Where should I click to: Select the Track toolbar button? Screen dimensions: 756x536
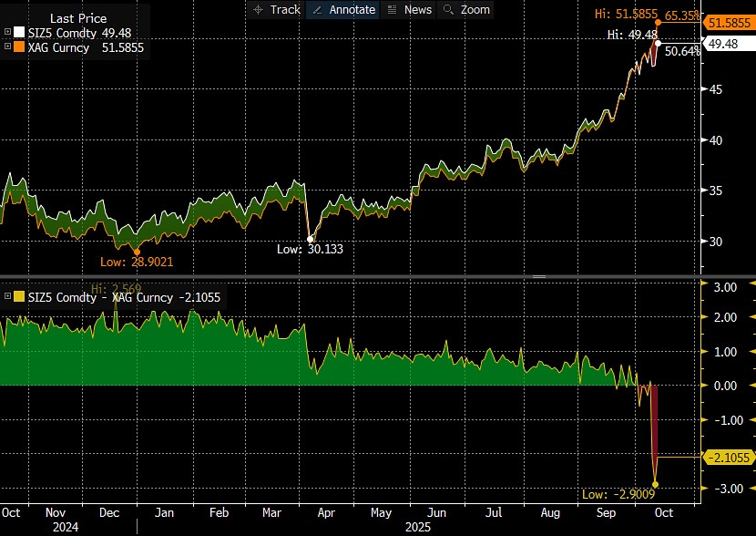coord(277,10)
